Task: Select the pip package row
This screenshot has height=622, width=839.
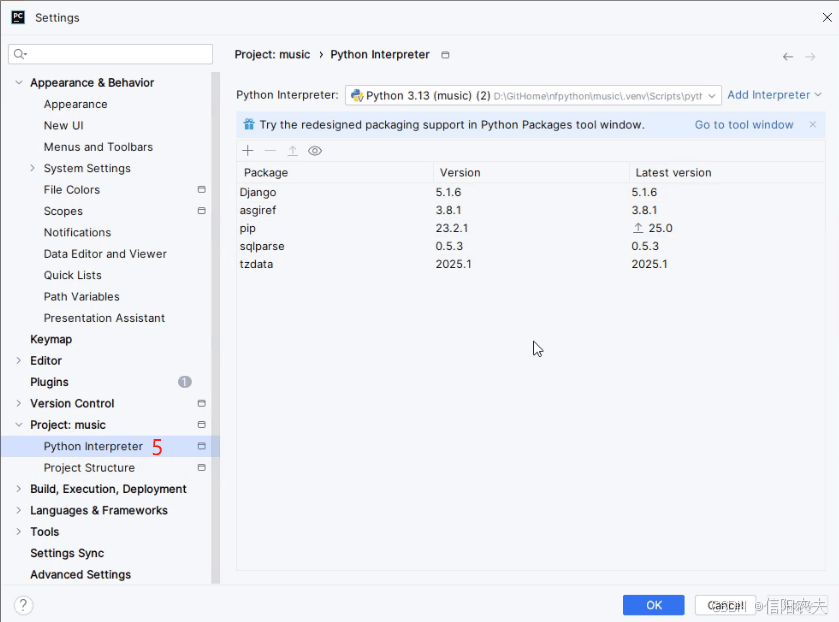Action: point(531,228)
